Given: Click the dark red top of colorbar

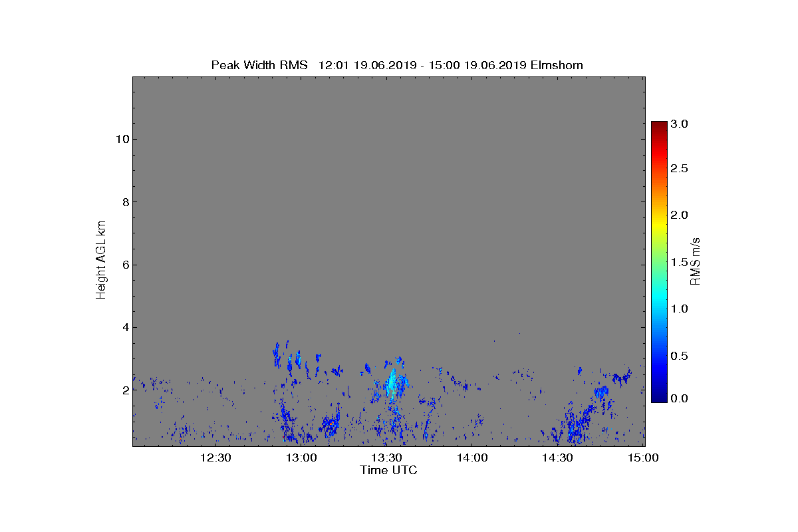Looking at the screenshot, I should (659, 126).
